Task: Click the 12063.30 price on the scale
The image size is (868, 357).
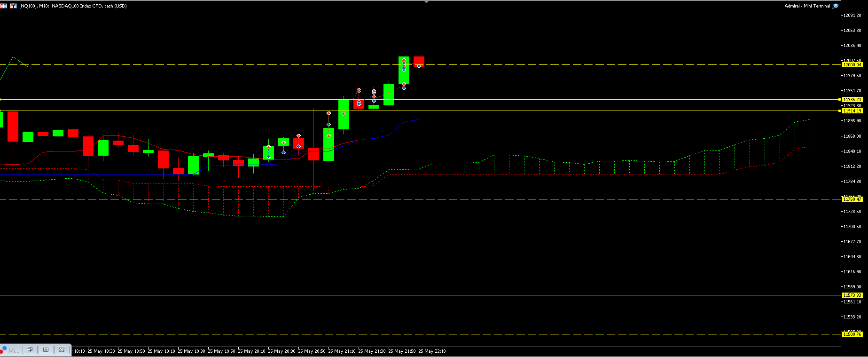Action: point(852,31)
